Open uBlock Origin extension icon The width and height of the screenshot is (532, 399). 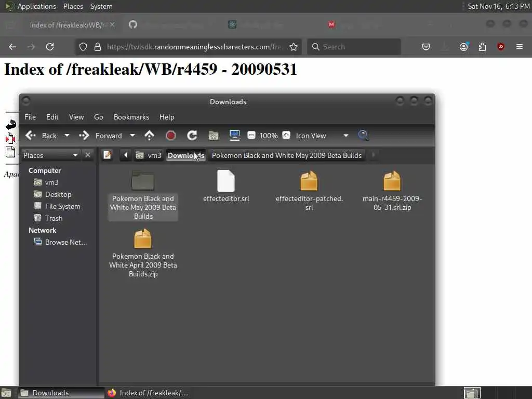click(501, 47)
